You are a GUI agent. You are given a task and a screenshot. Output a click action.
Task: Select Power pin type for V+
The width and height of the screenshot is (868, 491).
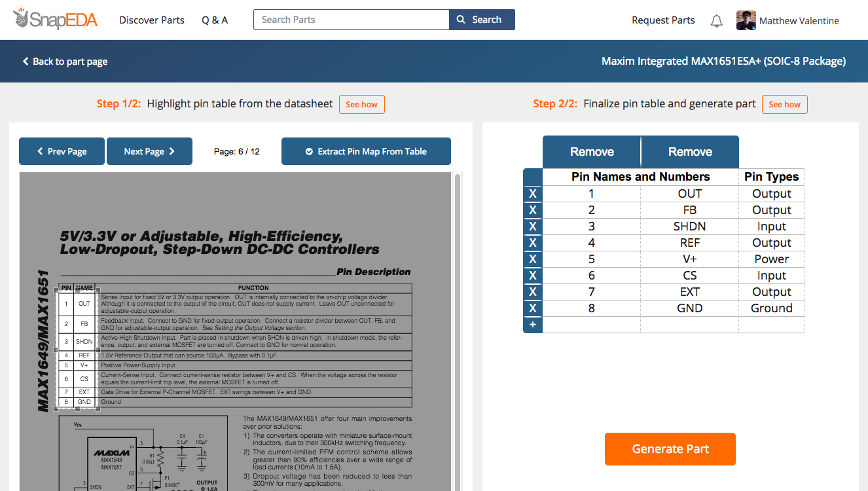pyautogui.click(x=771, y=259)
